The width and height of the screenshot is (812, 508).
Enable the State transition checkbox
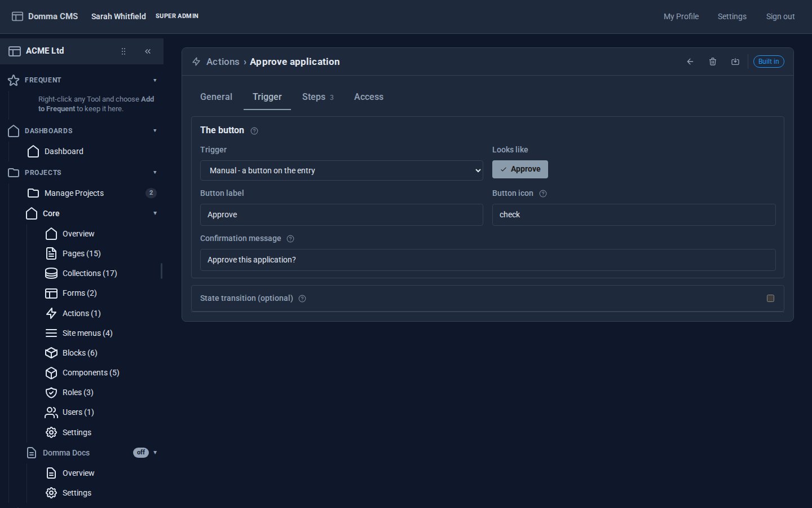point(770,298)
